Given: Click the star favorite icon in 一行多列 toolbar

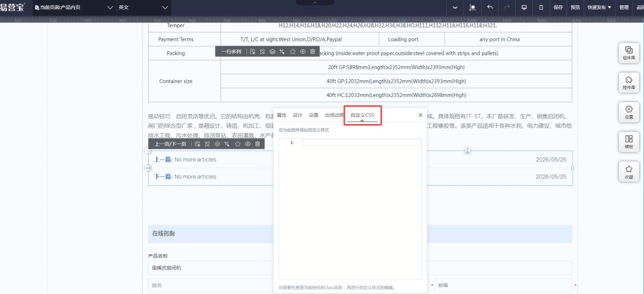Looking at the screenshot, I should (x=292, y=52).
